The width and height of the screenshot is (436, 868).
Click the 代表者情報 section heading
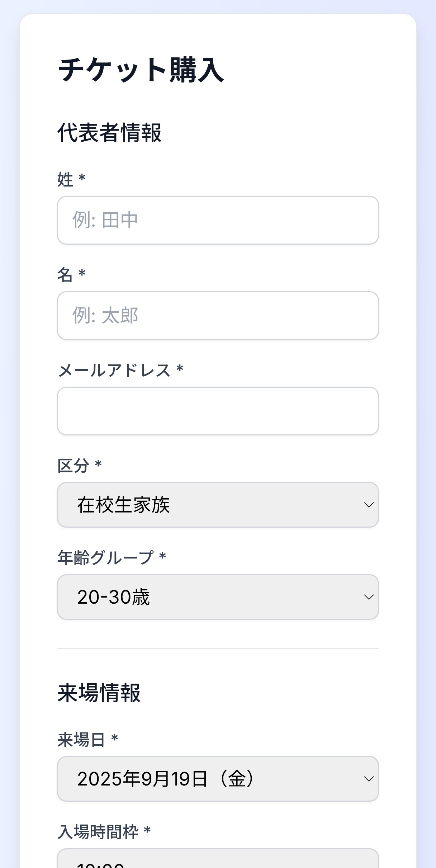point(109,133)
